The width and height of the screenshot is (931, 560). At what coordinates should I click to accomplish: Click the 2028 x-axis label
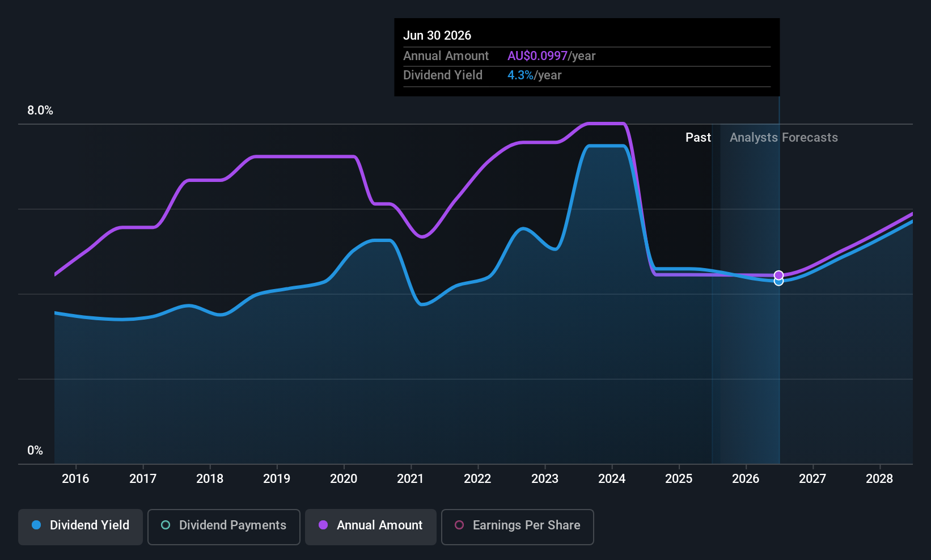[879, 479]
